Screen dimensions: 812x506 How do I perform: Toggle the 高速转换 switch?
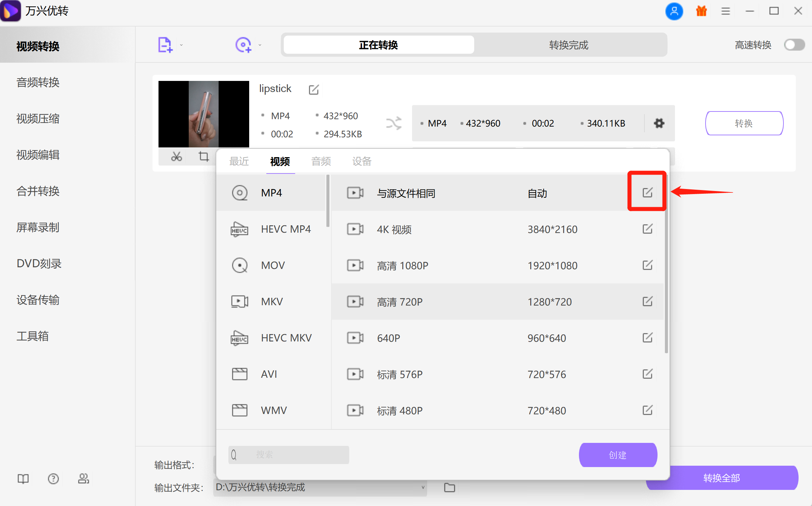click(794, 45)
